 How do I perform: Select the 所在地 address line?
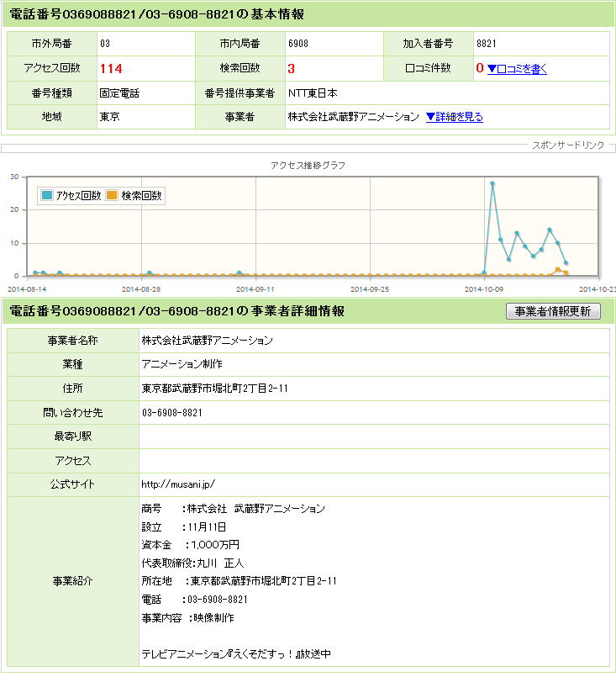239,581
